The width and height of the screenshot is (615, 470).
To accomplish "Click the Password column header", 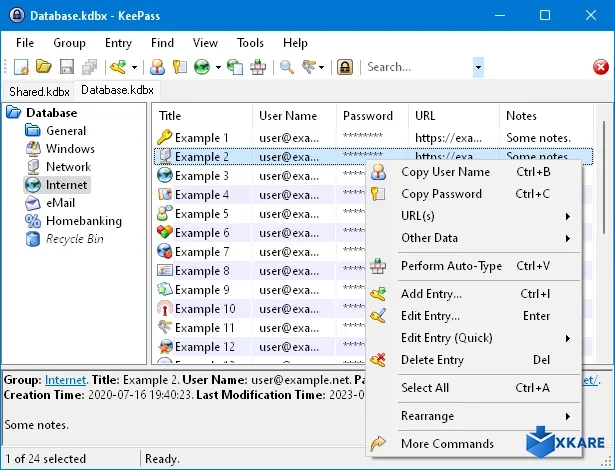I will 372,116.
